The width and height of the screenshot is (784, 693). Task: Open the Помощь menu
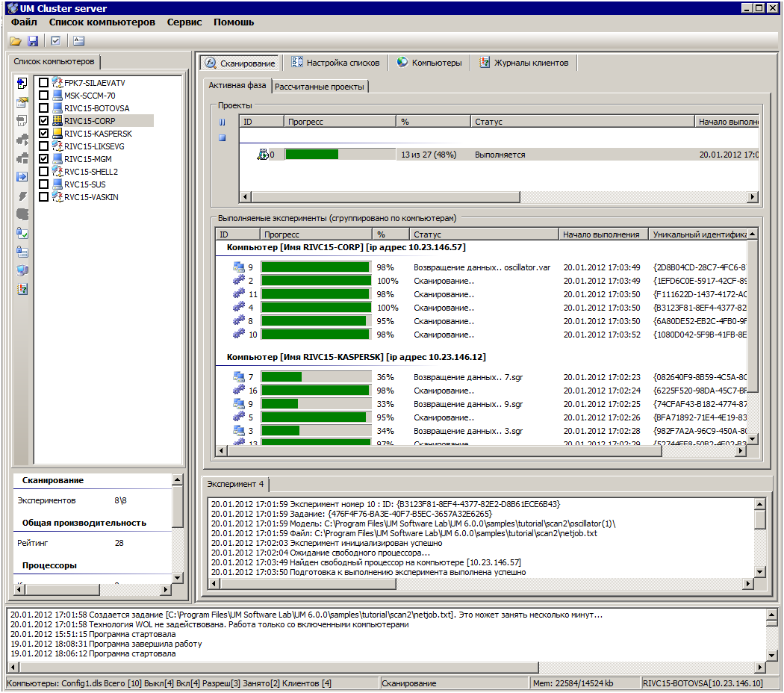[234, 22]
